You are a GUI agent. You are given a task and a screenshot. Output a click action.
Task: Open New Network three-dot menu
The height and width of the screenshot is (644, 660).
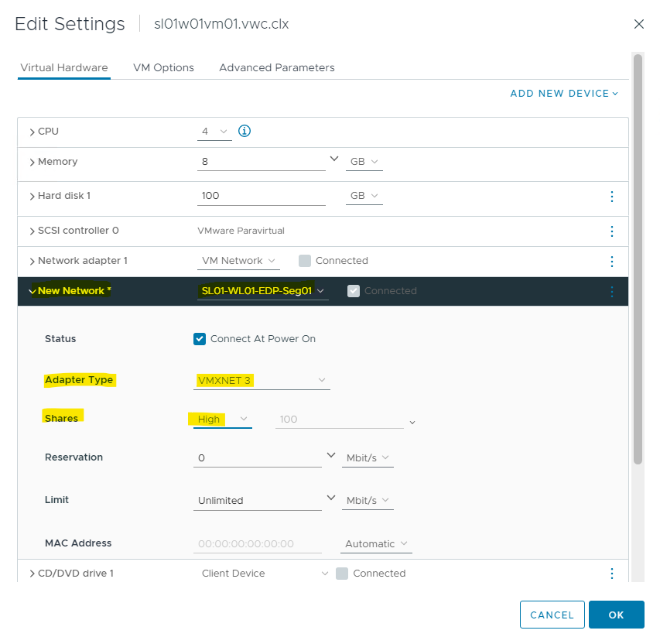coord(611,292)
